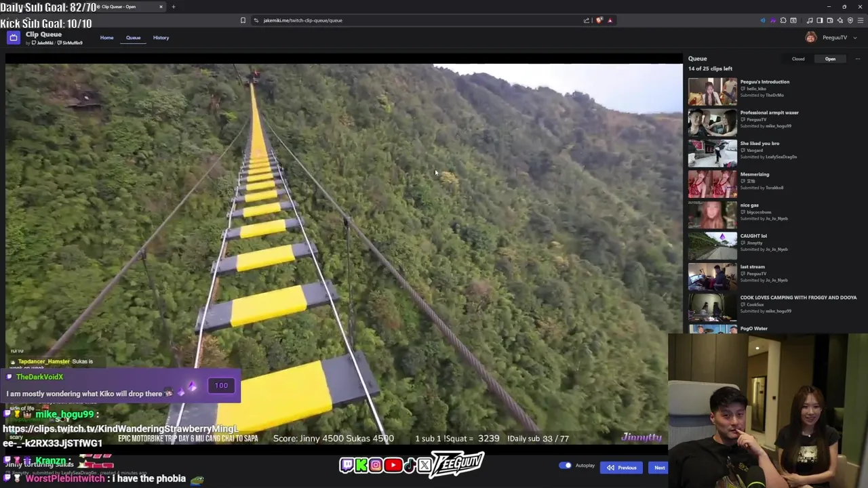
Task: Click the Kick icon in overlay banner
Action: click(x=361, y=465)
